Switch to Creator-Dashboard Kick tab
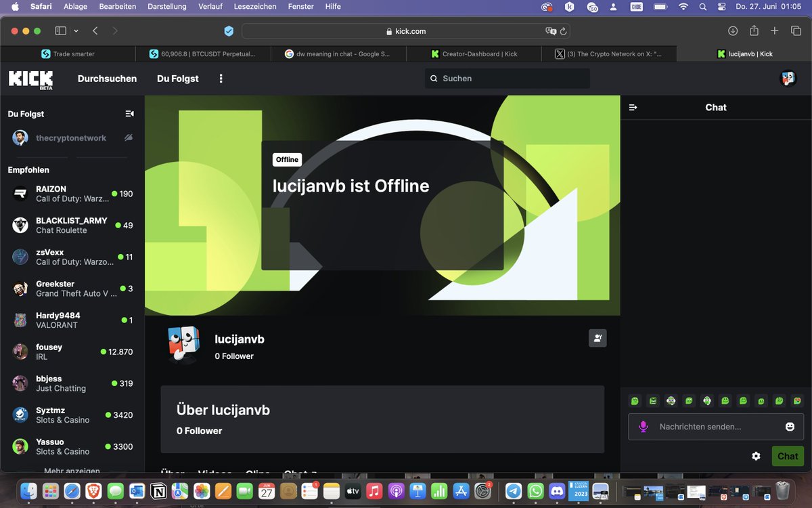Image resolution: width=812 pixels, height=508 pixels. click(x=474, y=54)
